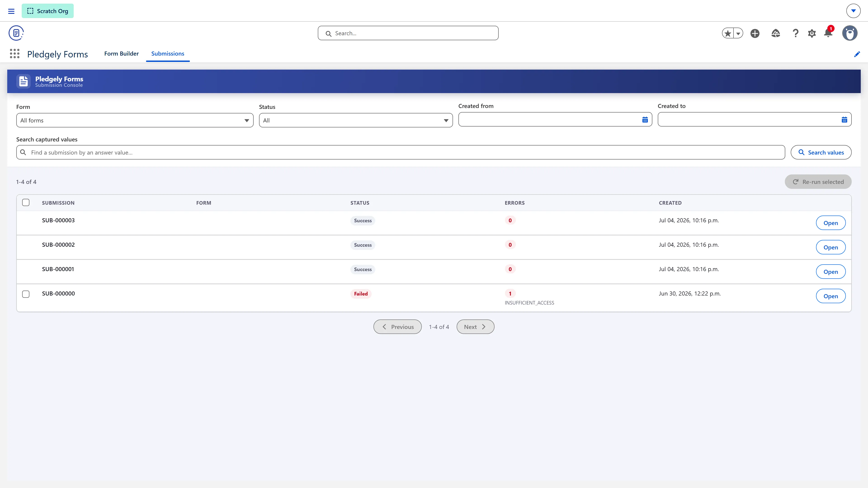The image size is (868, 488).
Task: Open the user profile avatar
Action: tap(850, 33)
